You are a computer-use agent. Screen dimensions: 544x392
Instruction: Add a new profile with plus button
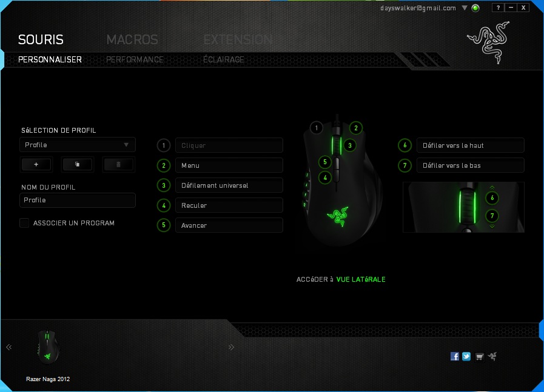(36, 165)
